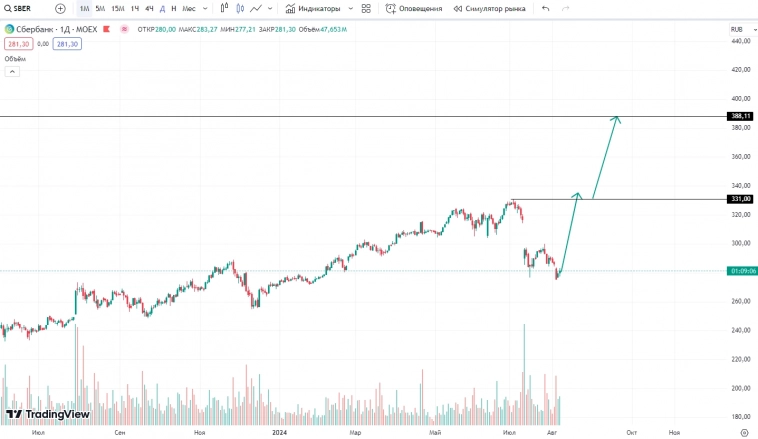Launch Симулятор рынка
758x439 pixels.
(x=489, y=8)
